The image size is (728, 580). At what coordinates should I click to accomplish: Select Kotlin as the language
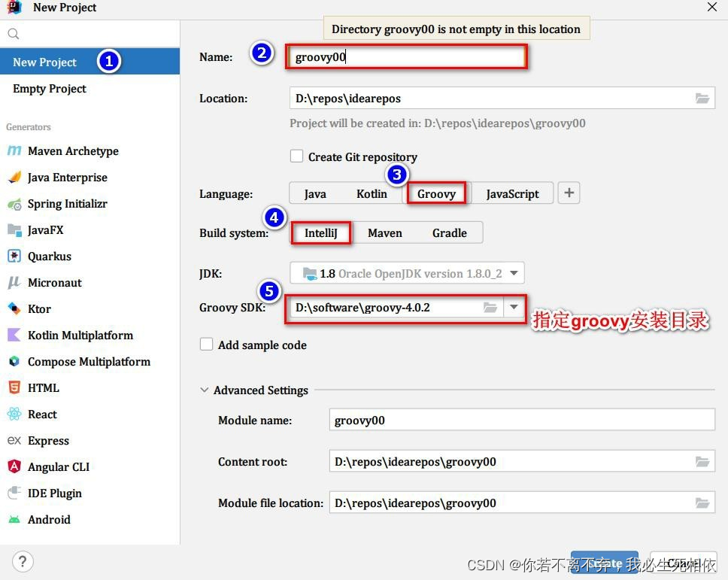click(x=372, y=193)
